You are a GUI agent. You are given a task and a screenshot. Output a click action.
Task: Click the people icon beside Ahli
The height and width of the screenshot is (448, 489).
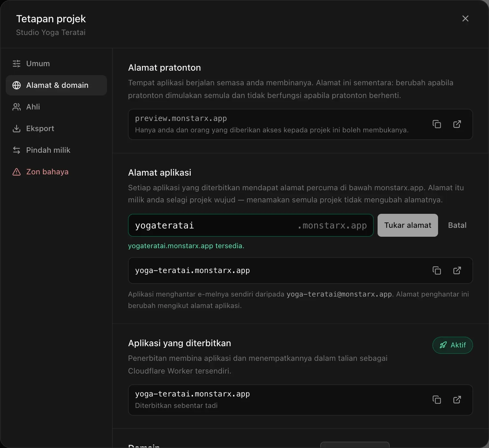(17, 107)
